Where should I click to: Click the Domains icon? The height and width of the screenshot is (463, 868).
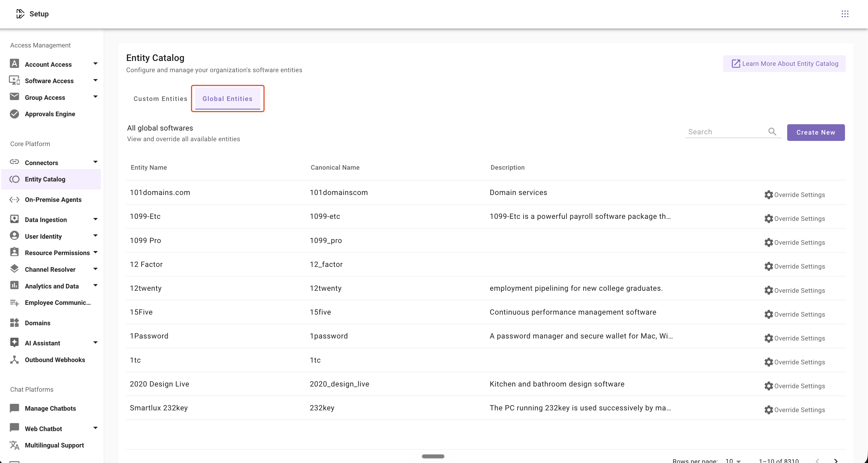(14, 323)
